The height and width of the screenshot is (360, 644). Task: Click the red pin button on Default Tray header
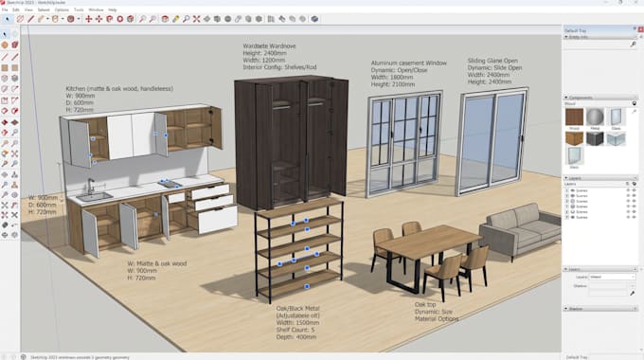tap(641, 29)
